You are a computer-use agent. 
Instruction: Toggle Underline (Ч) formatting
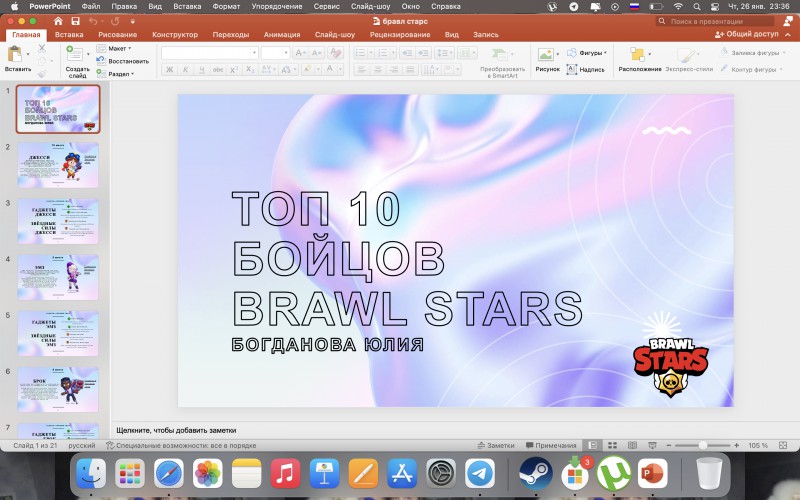[202, 69]
